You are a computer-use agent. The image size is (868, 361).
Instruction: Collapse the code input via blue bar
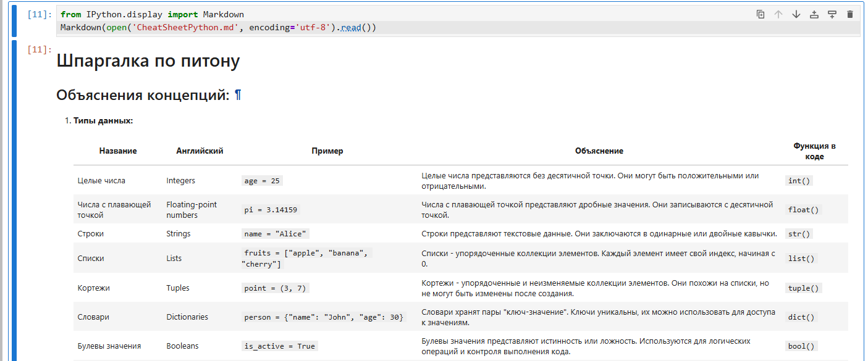[15, 22]
